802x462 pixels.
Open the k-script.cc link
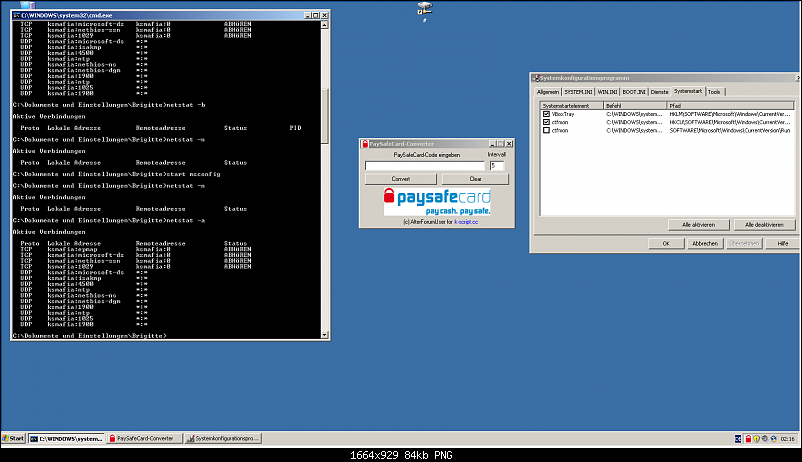coord(466,222)
